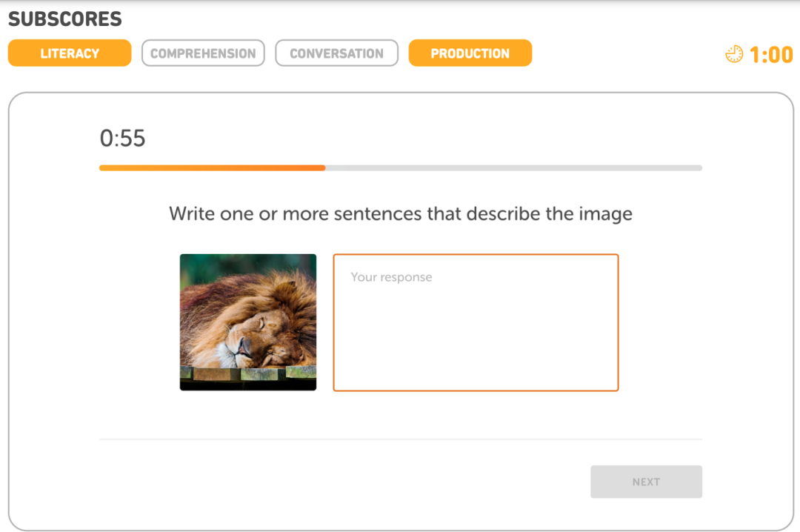Click the orange filled part of progress bar
This screenshot has height=532, width=800.
click(x=212, y=168)
